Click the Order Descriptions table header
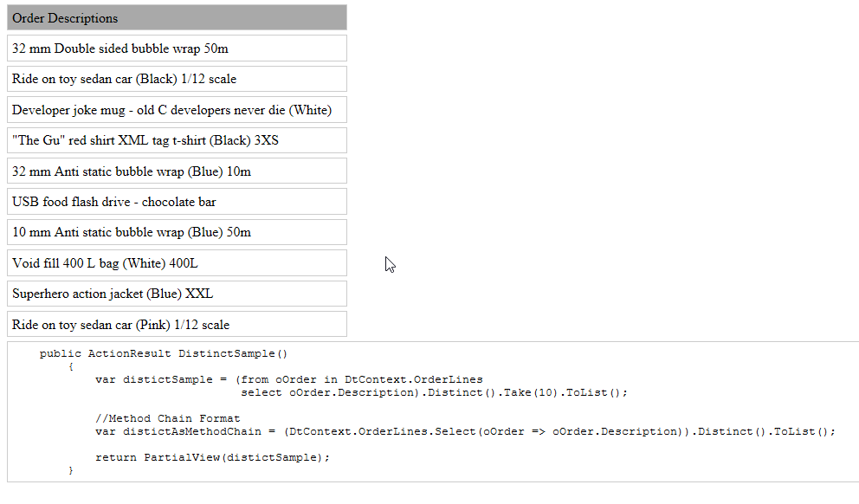Screen dimensions: 859x504 [177, 17]
